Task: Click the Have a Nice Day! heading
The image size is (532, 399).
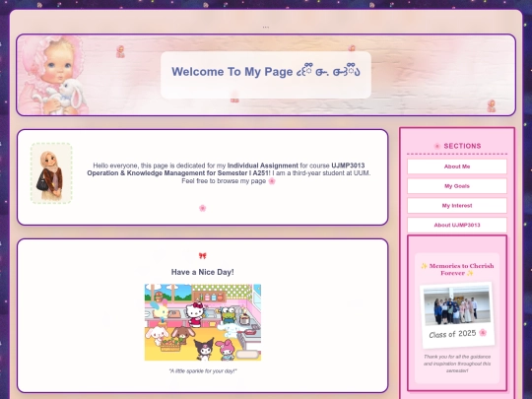Action: point(203,272)
